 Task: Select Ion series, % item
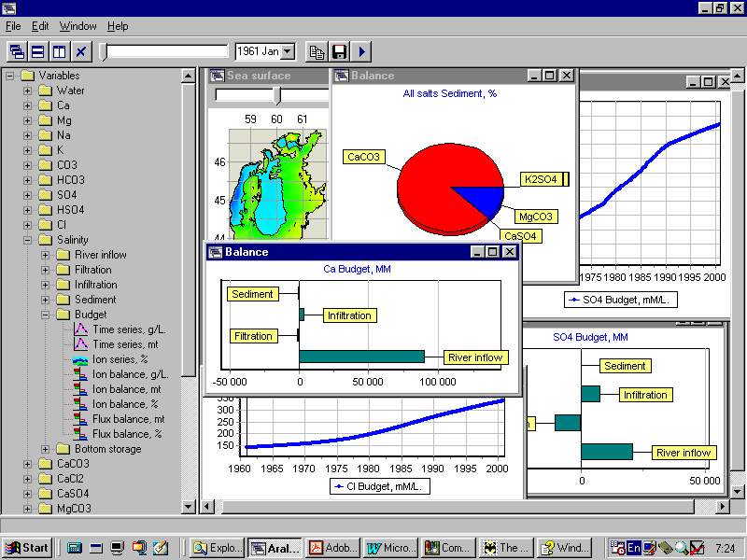coord(110,359)
